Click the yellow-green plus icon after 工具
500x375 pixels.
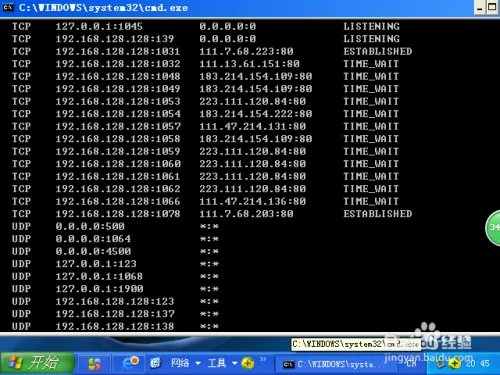[x=247, y=363]
